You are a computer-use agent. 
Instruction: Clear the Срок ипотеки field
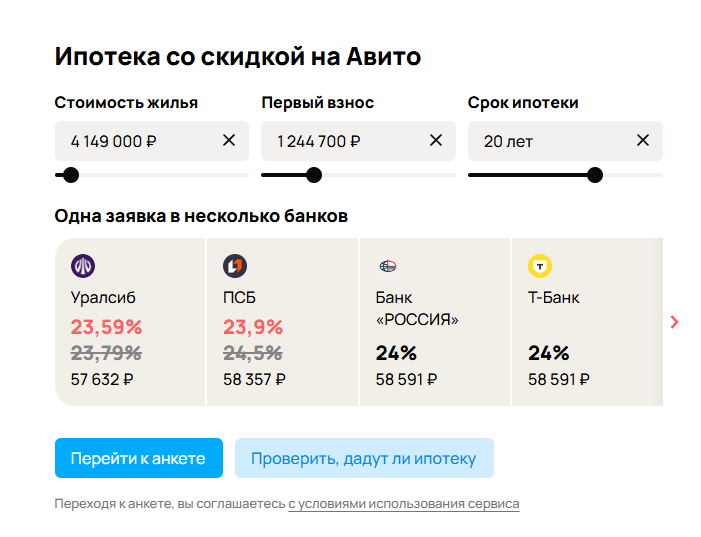tap(643, 141)
